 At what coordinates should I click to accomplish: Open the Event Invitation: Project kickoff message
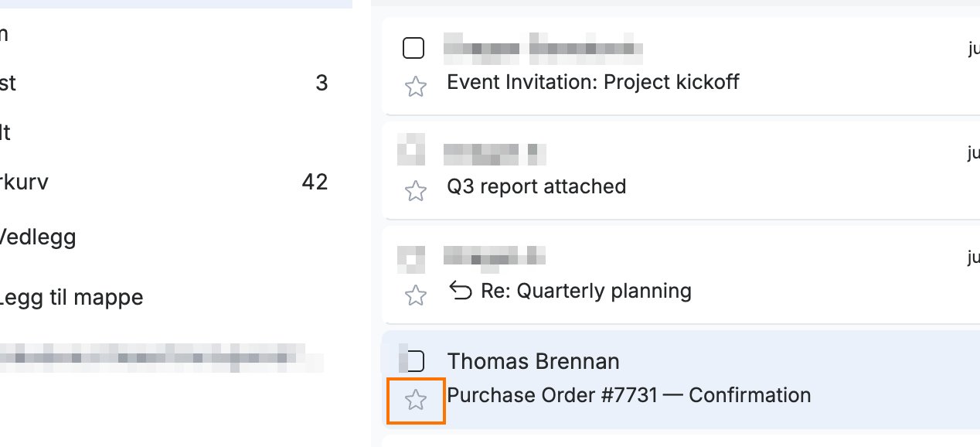click(x=593, y=81)
